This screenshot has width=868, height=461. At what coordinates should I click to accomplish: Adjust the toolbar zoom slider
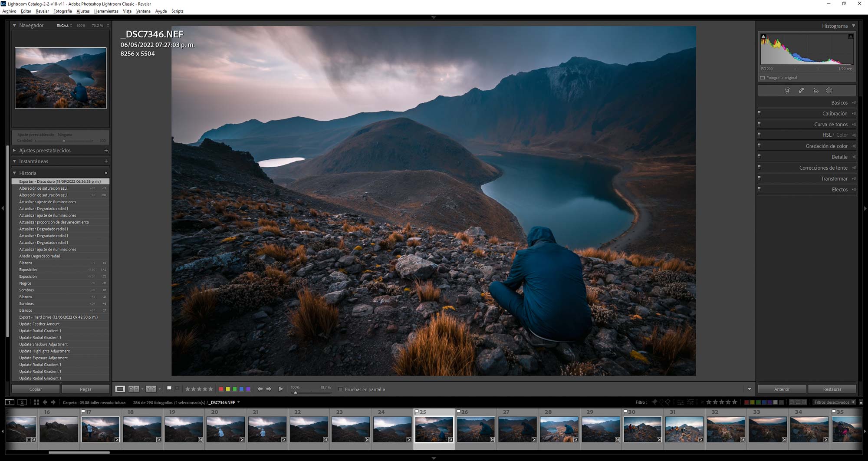coord(296,392)
